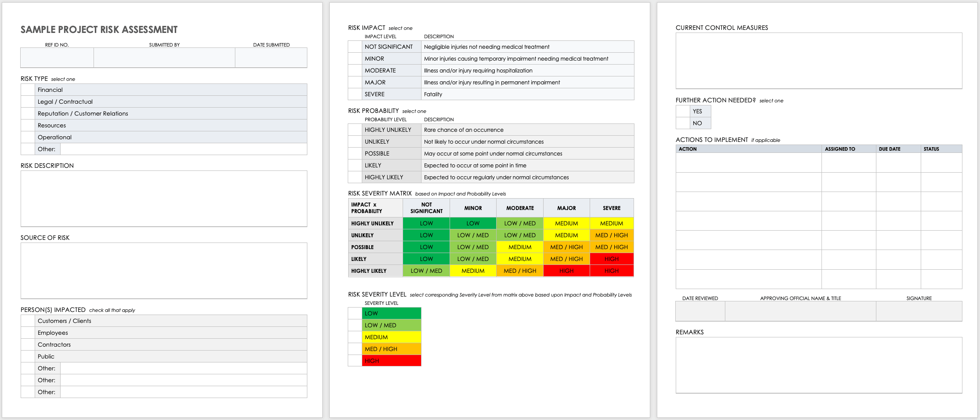Check the Operational risk type checkbox
The width and height of the screenshot is (980, 420).
click(x=27, y=137)
